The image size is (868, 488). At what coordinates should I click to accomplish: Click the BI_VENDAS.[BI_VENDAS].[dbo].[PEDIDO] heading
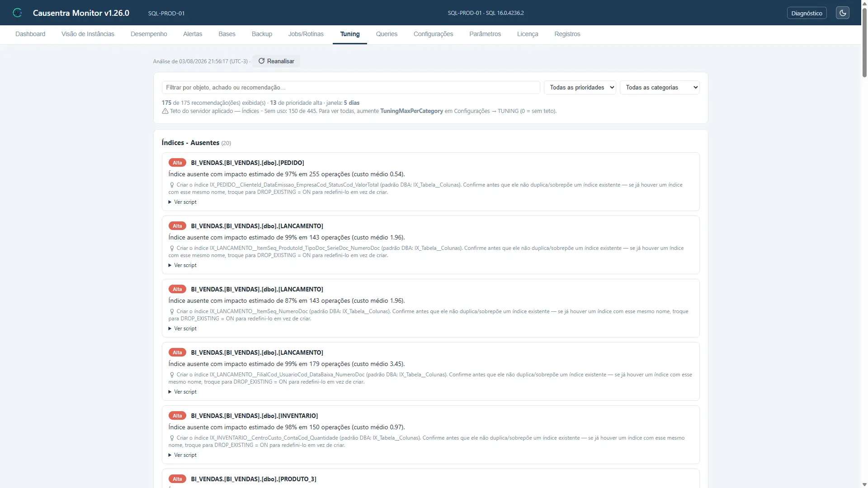(247, 163)
